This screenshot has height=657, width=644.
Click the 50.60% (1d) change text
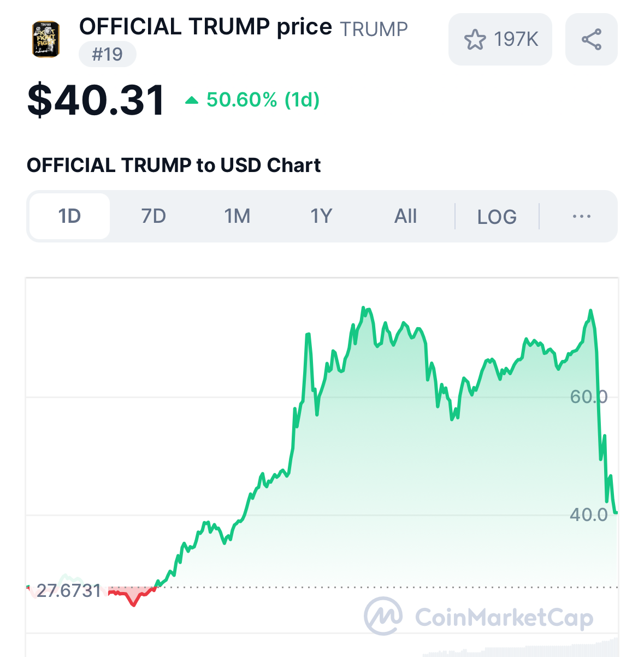coord(263,100)
